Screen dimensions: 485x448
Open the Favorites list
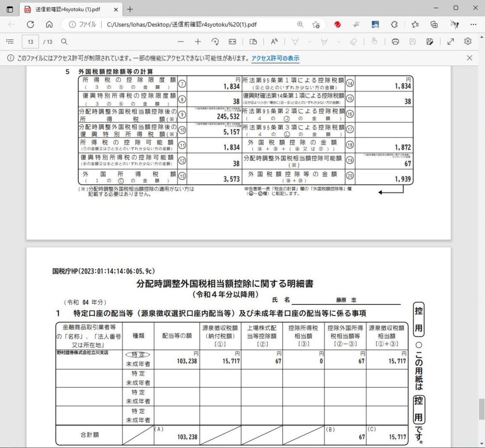pyautogui.click(x=415, y=25)
